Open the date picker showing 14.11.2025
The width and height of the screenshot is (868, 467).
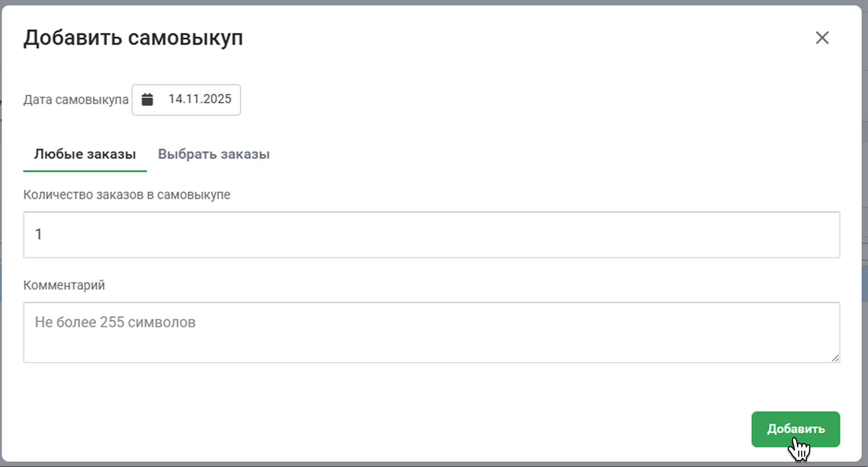[x=199, y=99]
